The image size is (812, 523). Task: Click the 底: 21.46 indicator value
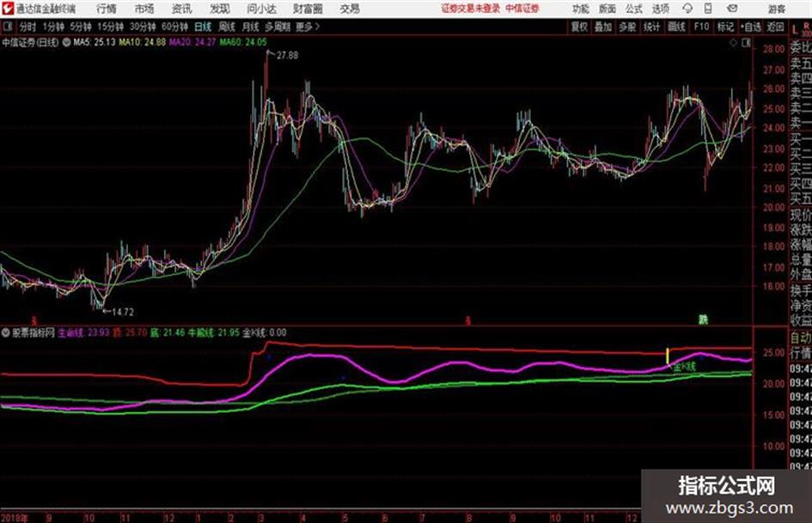(168, 332)
